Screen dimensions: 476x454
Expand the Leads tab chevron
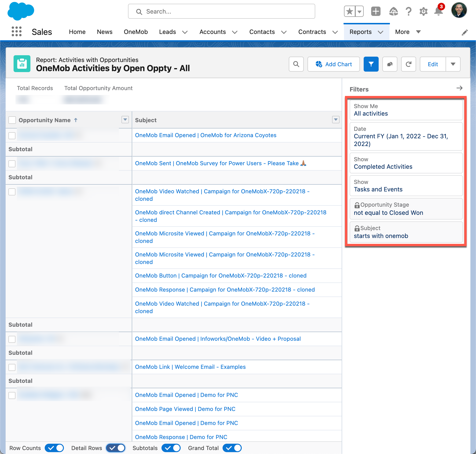click(x=185, y=32)
